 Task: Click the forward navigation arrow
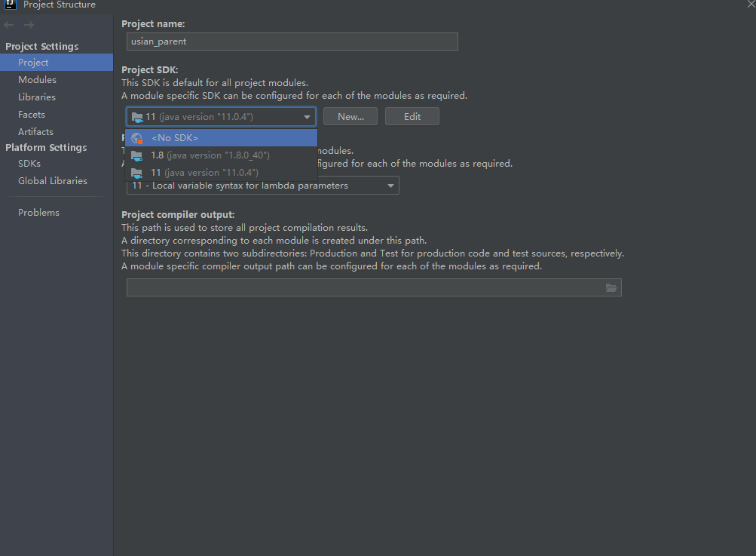point(29,24)
